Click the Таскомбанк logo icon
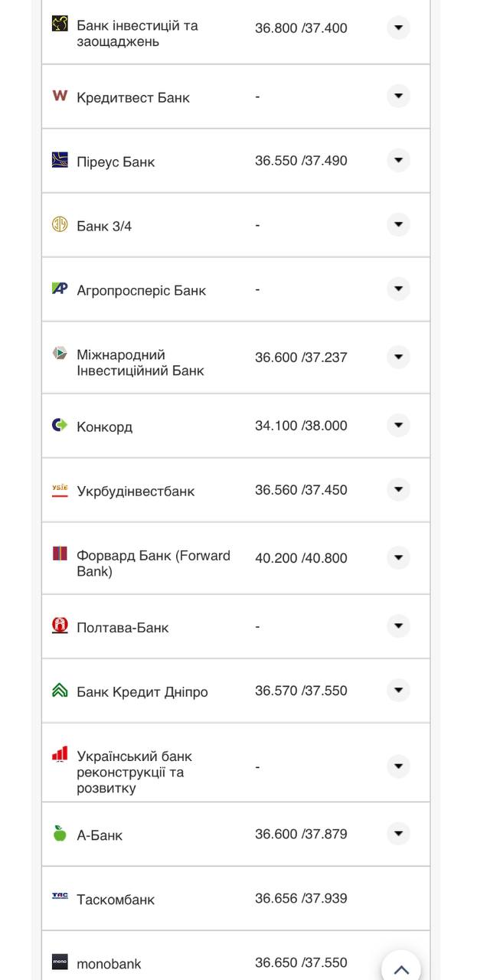The image size is (477, 980). pos(60,896)
